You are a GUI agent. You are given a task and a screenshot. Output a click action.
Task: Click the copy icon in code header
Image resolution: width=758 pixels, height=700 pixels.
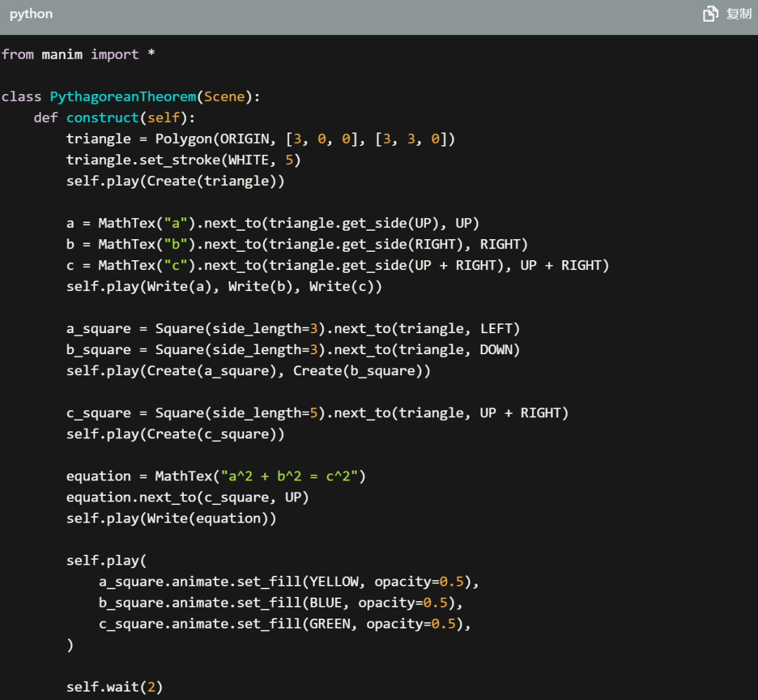coord(710,13)
